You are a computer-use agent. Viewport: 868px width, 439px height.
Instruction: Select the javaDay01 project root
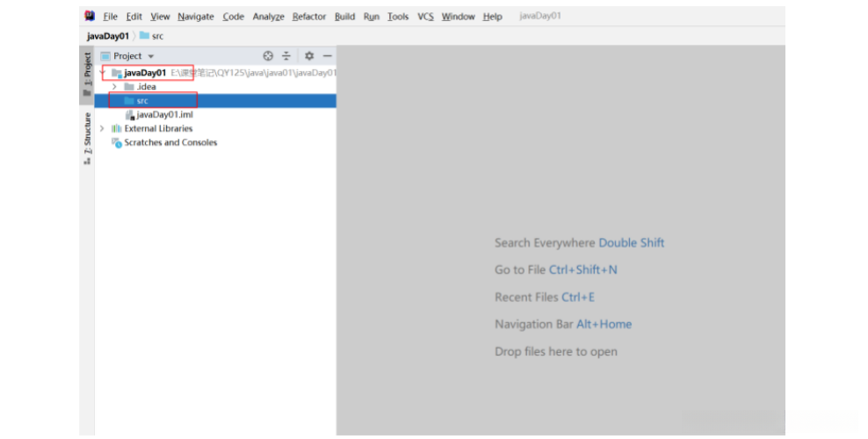145,72
